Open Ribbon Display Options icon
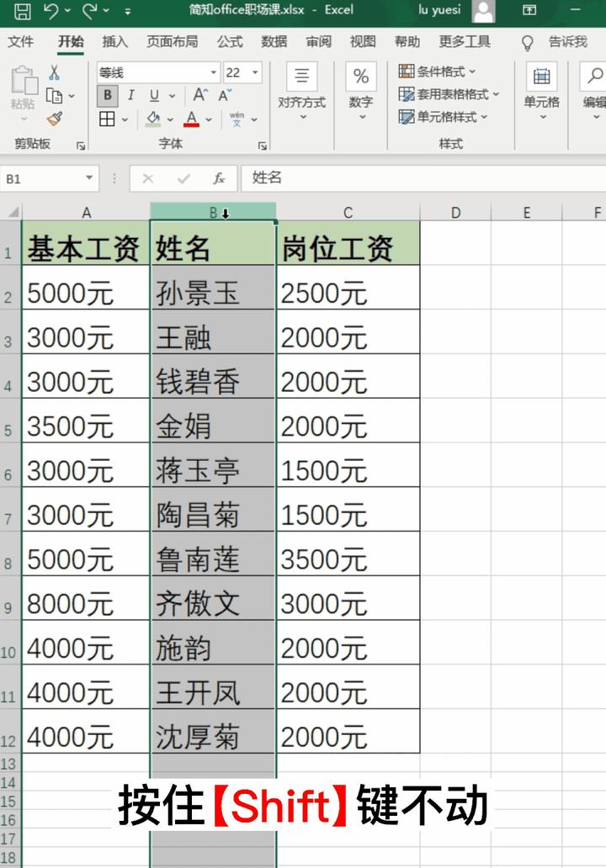606x868 pixels. 529,10
